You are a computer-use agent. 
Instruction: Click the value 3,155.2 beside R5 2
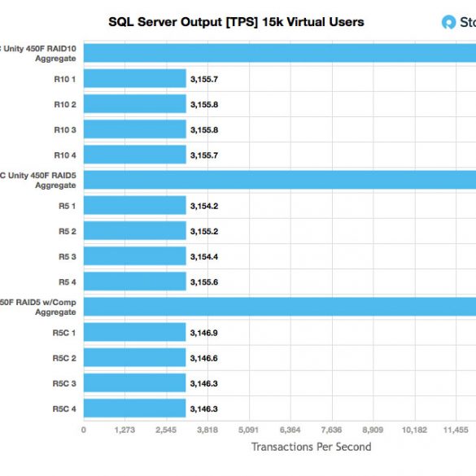(204, 232)
